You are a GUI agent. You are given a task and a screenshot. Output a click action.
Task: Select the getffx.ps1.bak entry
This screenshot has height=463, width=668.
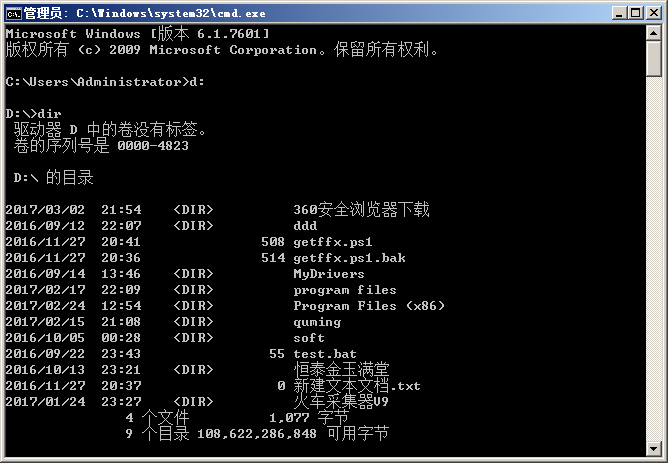click(x=349, y=258)
